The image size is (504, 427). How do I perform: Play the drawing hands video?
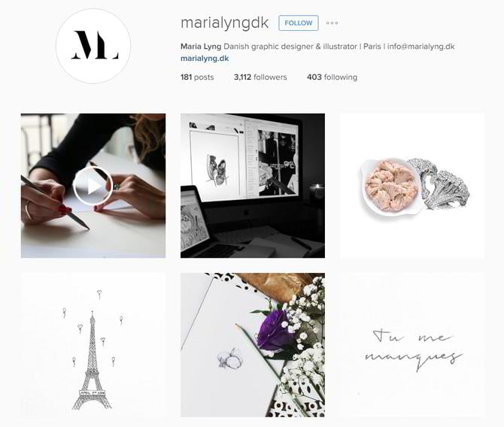click(93, 186)
